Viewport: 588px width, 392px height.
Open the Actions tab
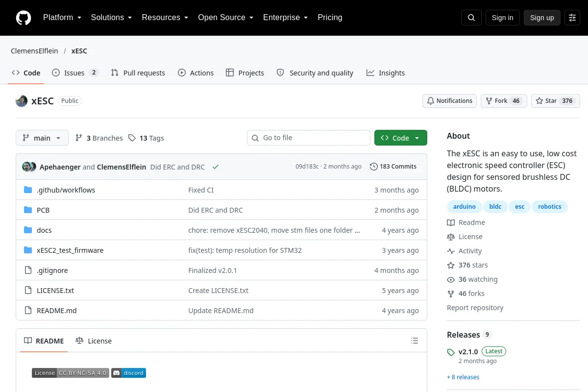point(196,73)
